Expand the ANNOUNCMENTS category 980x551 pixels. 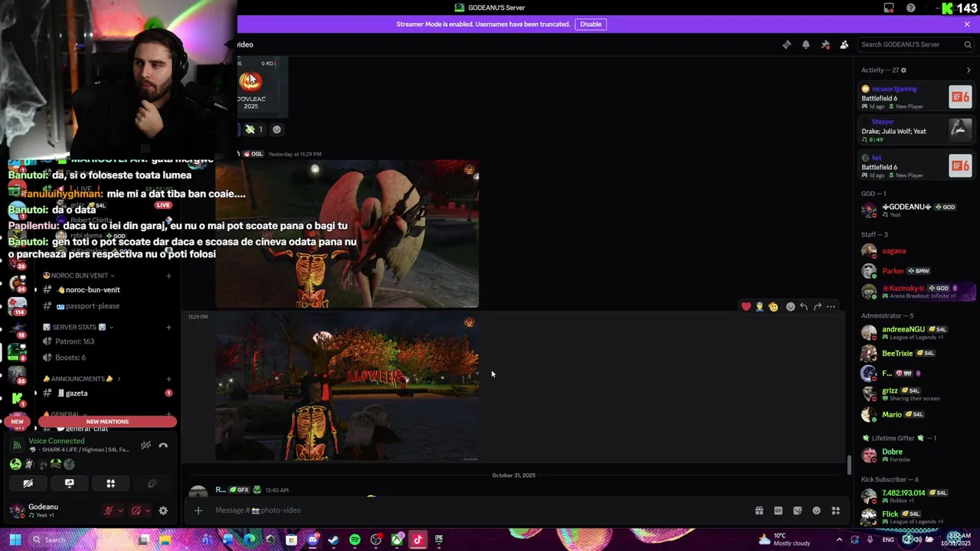(81, 379)
